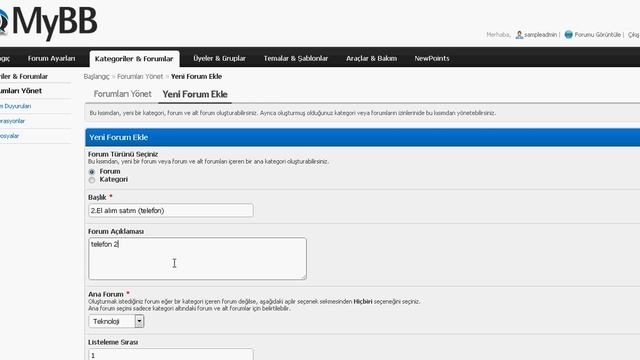Switch to the Yeni Forum Ekle tab
640x360 pixels.
(195, 94)
